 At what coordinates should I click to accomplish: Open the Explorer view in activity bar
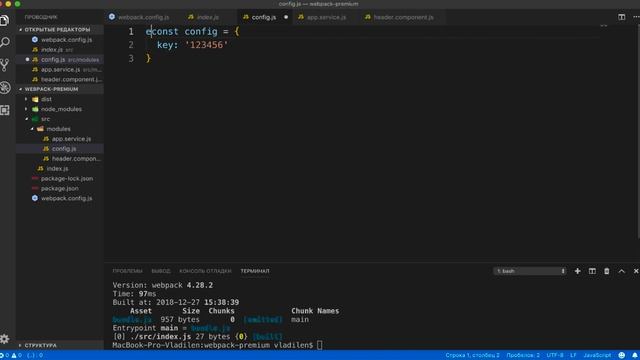(5, 20)
